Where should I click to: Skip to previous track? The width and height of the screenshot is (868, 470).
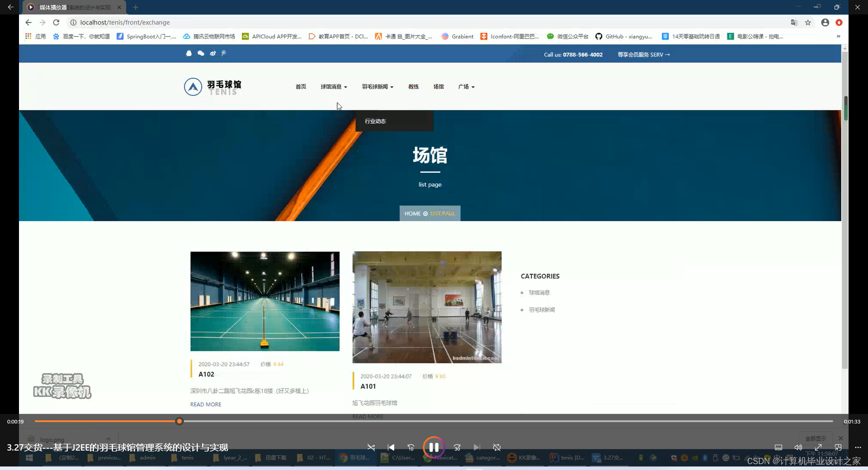(x=391, y=447)
